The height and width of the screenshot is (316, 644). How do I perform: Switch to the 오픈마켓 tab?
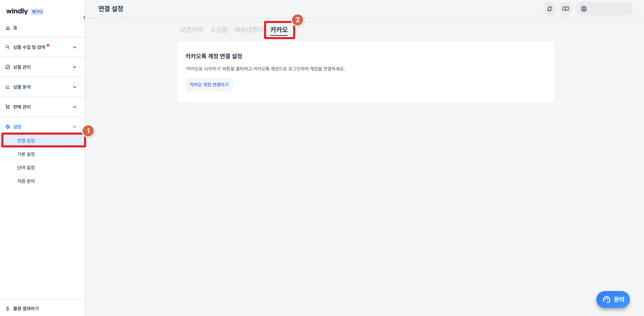click(191, 30)
